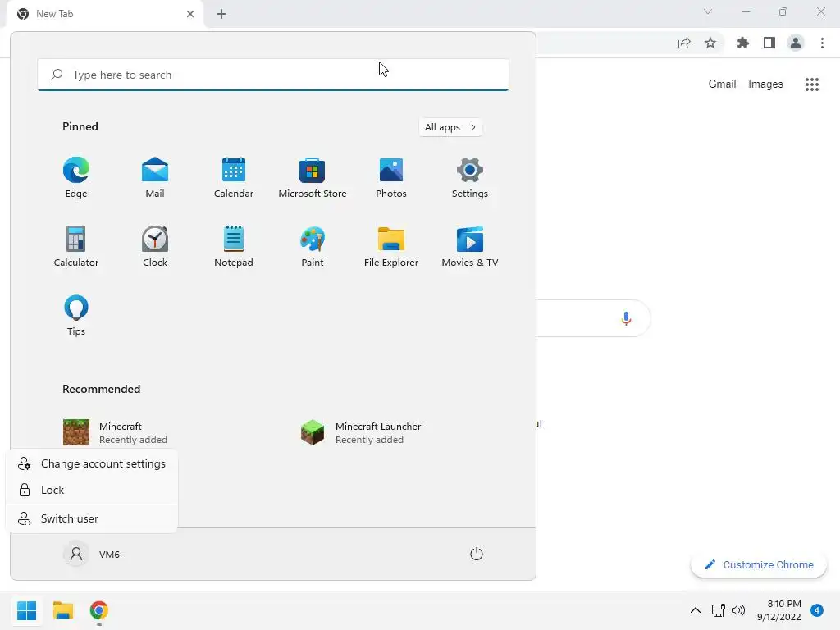Viewport: 840px width, 630px height.
Task: Start voice search with microphone
Action: [626, 318]
